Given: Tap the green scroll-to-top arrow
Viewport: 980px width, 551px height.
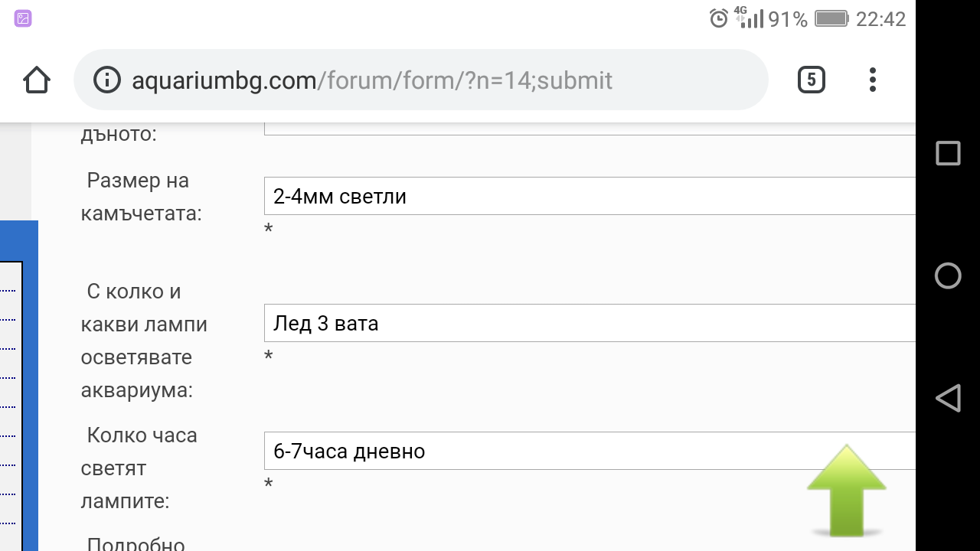Looking at the screenshot, I should coord(846,490).
